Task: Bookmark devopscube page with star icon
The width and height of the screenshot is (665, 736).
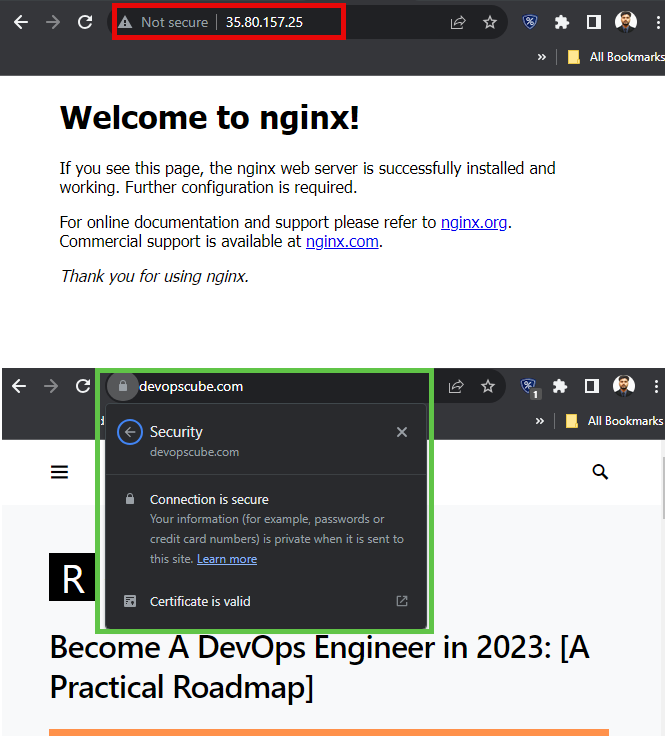Action: pos(488,386)
